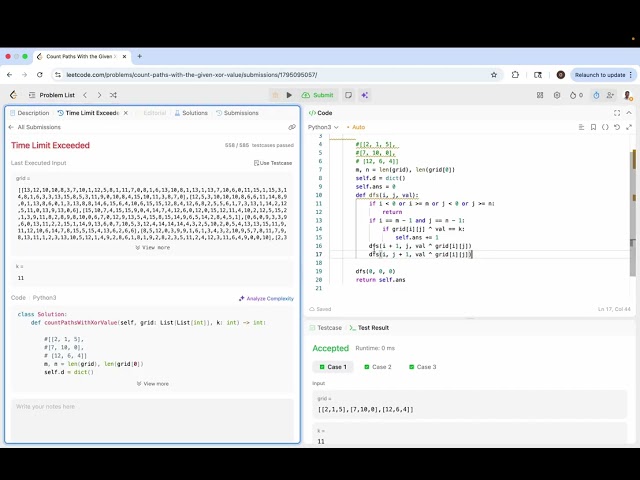This screenshot has height=480, width=640.
Task: Toggle the Auto setting in code panel
Action: pyautogui.click(x=356, y=127)
